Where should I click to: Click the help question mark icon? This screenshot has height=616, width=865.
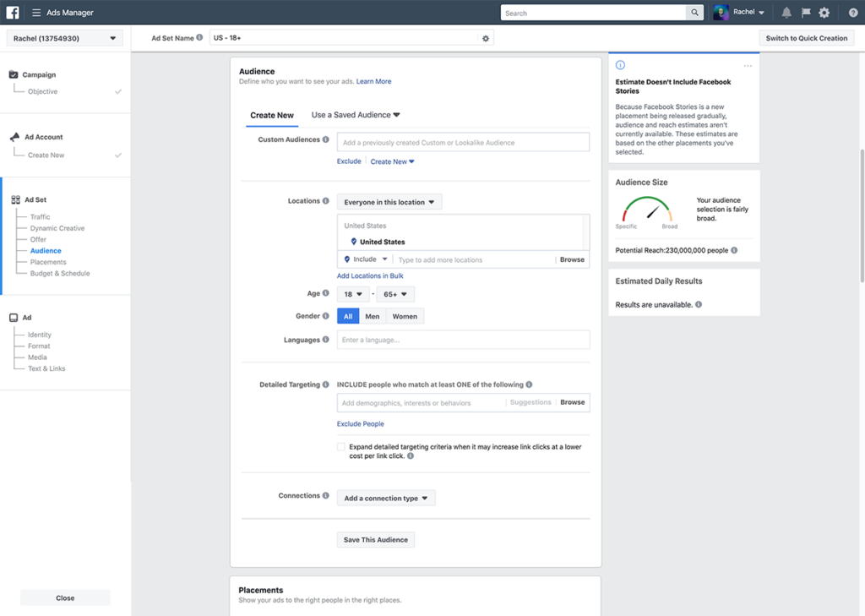[852, 13]
